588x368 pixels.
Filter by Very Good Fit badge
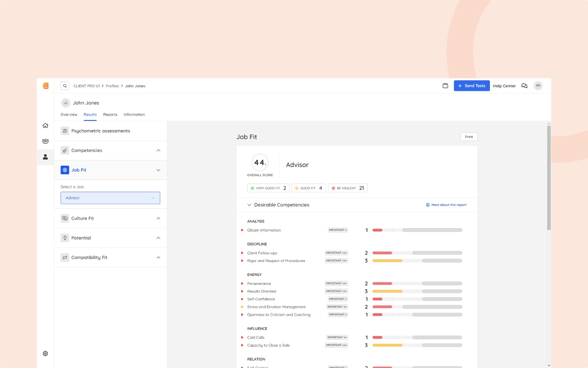pyautogui.click(x=268, y=188)
